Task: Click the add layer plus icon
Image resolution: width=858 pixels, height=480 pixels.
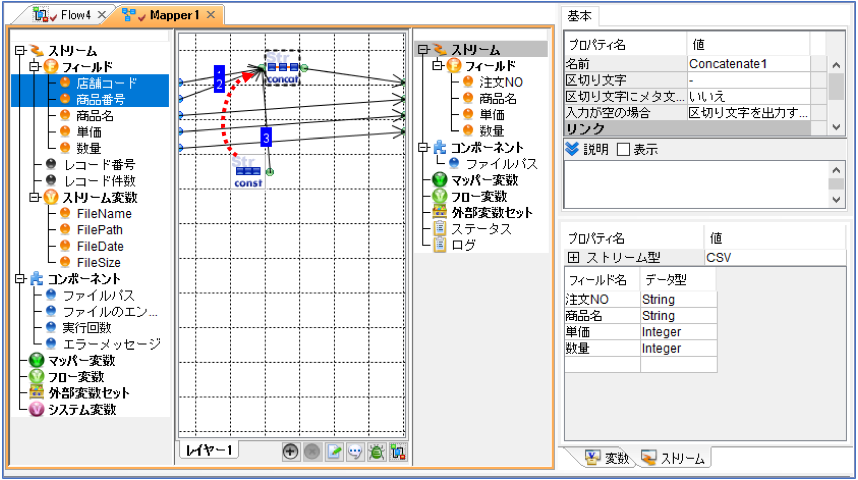Action: tap(291, 452)
